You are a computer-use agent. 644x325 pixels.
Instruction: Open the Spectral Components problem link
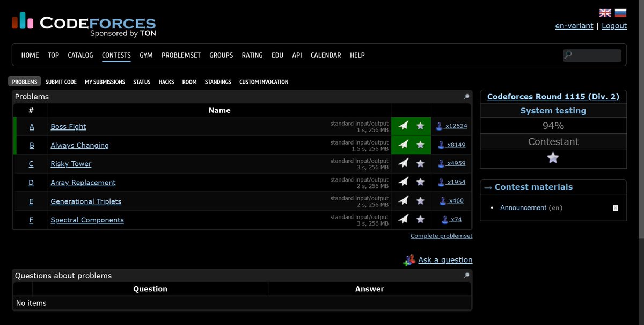click(x=87, y=220)
